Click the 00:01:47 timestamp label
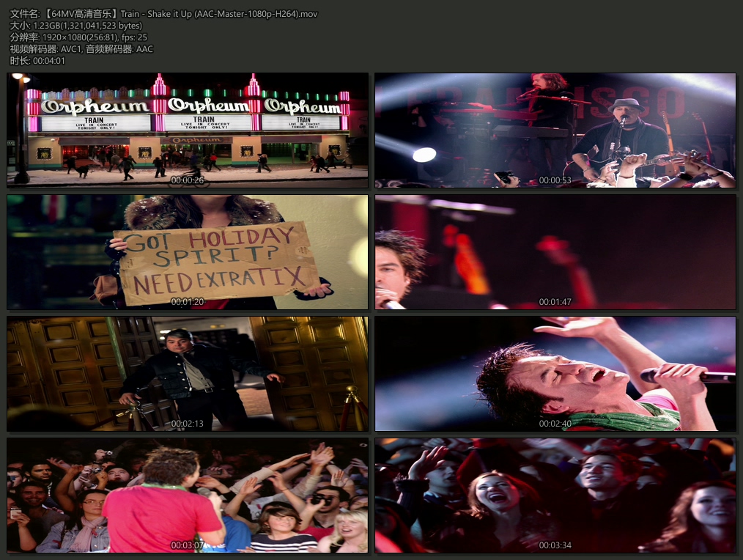The height and width of the screenshot is (560, 743). coord(555,302)
